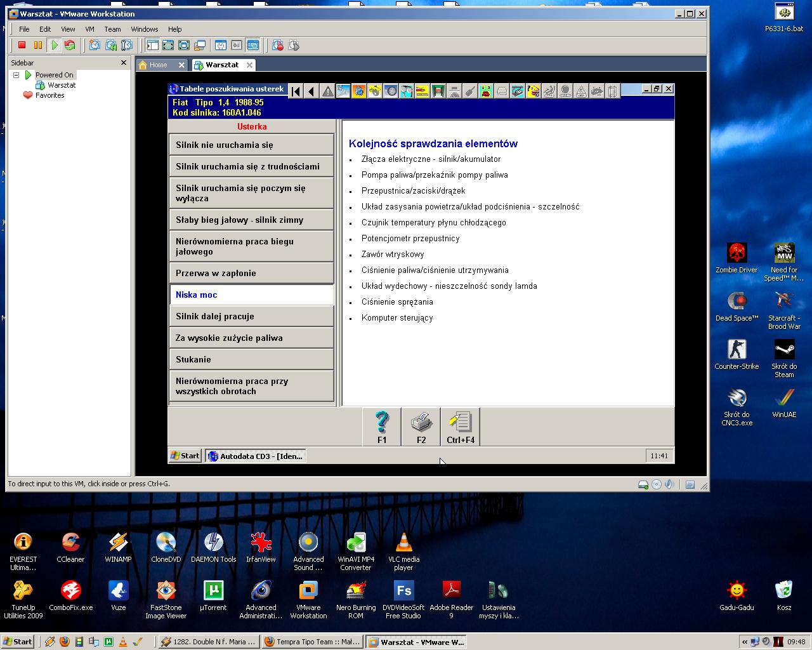This screenshot has height=650, width=812.
Task: Close the Warsztat tab with its X
Action: tap(249, 65)
